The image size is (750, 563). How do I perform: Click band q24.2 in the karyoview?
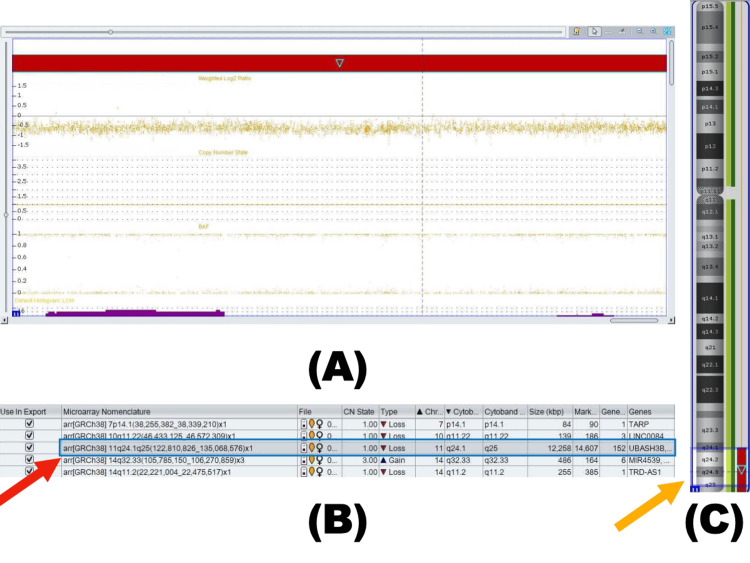(710, 459)
